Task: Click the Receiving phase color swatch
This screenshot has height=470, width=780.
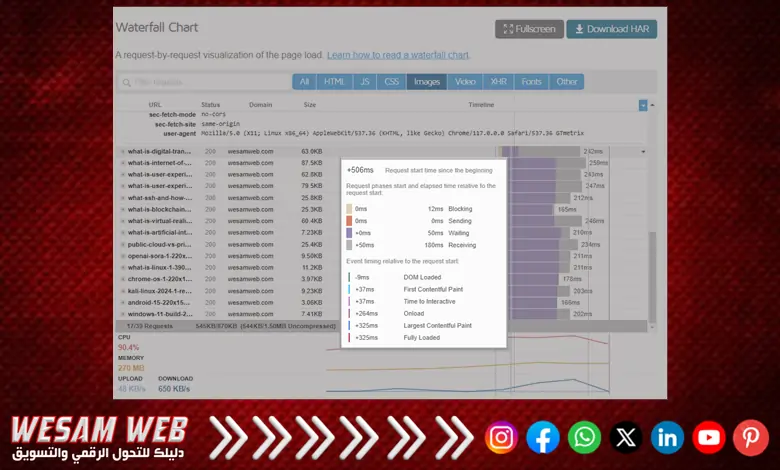Action: (349, 245)
